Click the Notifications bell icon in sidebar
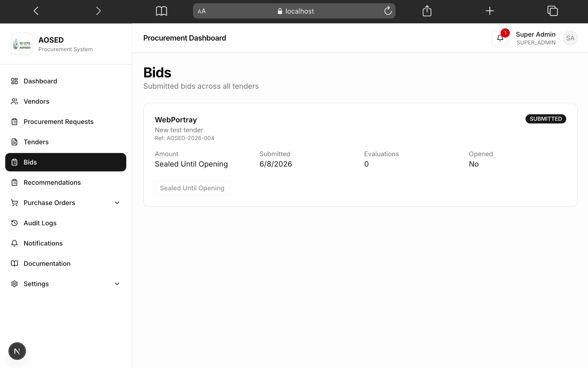The width and height of the screenshot is (588, 368). pos(14,243)
